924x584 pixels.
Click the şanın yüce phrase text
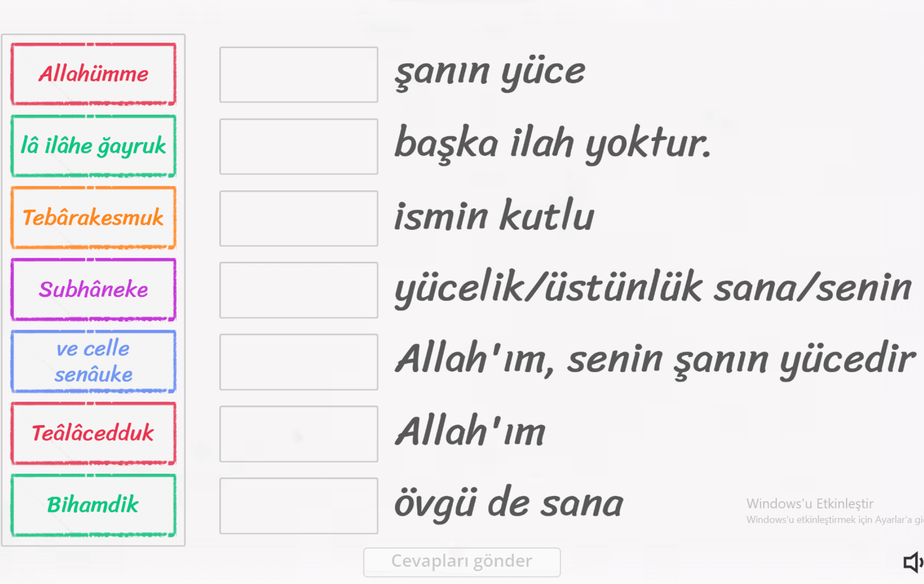coord(489,71)
